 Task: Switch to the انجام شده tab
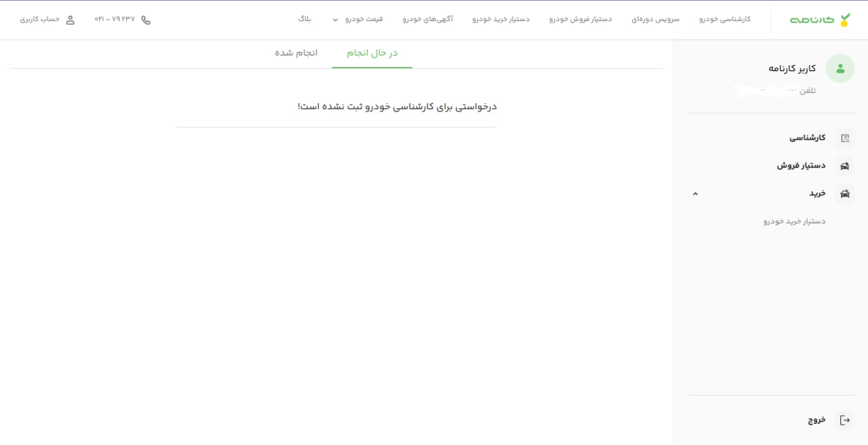pos(296,52)
